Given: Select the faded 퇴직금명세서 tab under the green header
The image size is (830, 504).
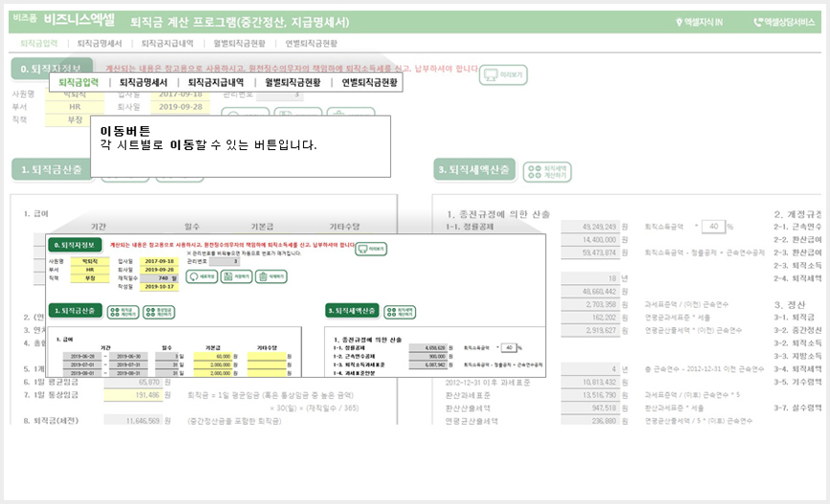Looking at the screenshot, I should point(99,43).
